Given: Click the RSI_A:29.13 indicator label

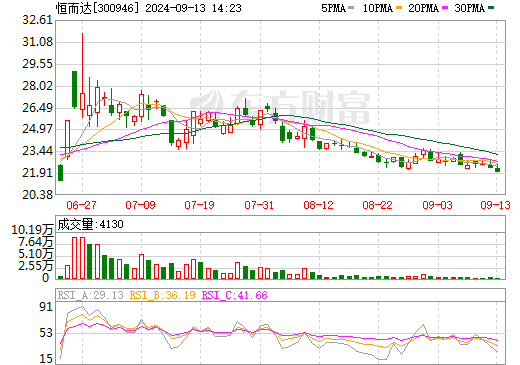Looking at the screenshot, I should tap(90, 295).
